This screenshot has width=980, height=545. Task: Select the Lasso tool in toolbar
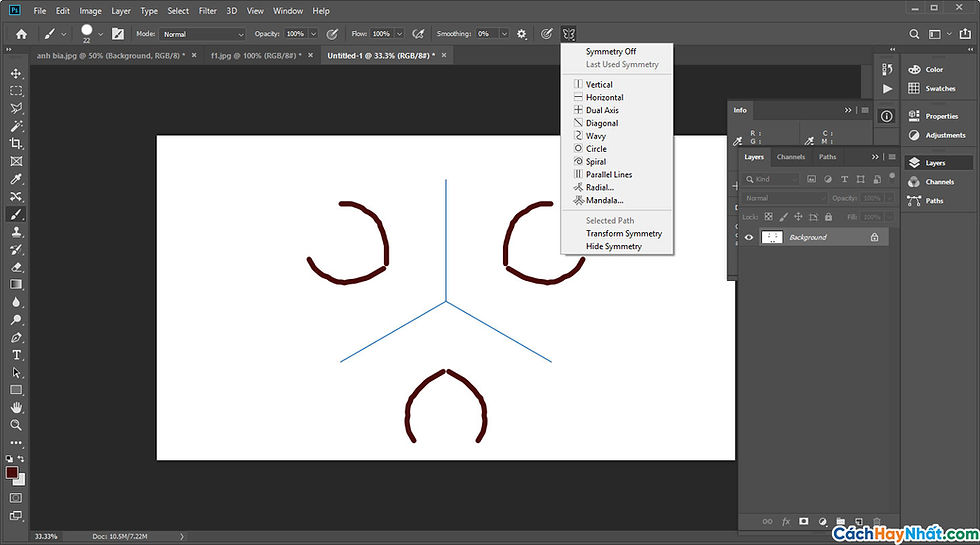pos(16,108)
